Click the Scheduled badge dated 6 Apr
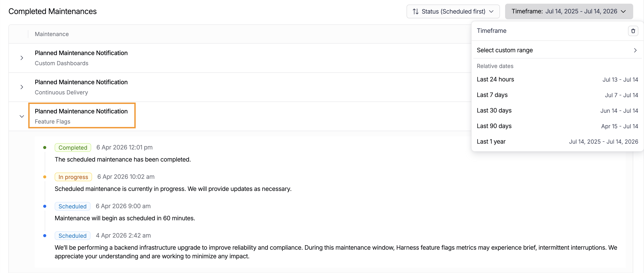 (x=73, y=206)
